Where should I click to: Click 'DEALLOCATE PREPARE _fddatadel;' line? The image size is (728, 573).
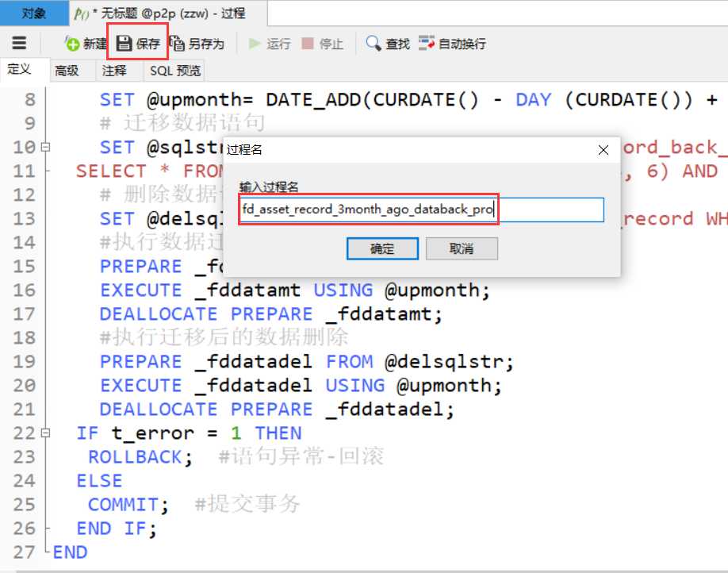tap(278, 410)
